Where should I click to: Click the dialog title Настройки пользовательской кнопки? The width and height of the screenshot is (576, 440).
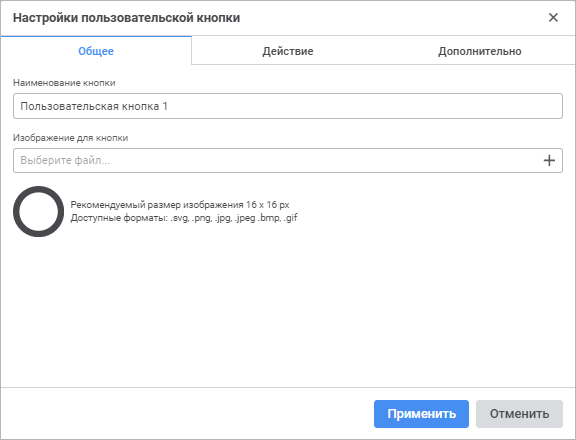[x=126, y=18]
